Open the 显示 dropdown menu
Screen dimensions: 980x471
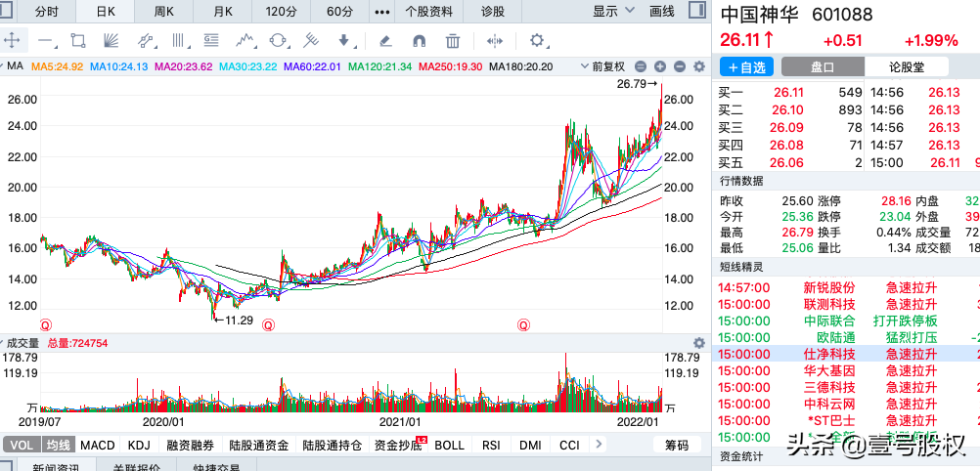612,12
